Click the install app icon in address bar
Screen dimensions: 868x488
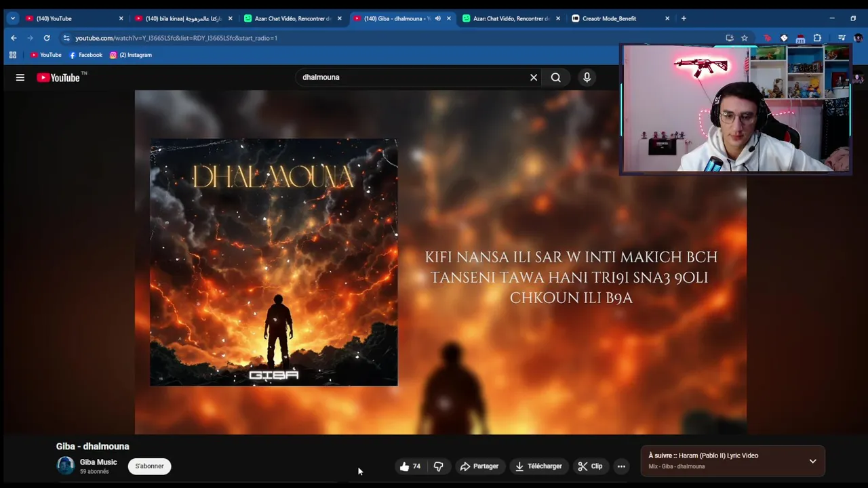tap(730, 38)
